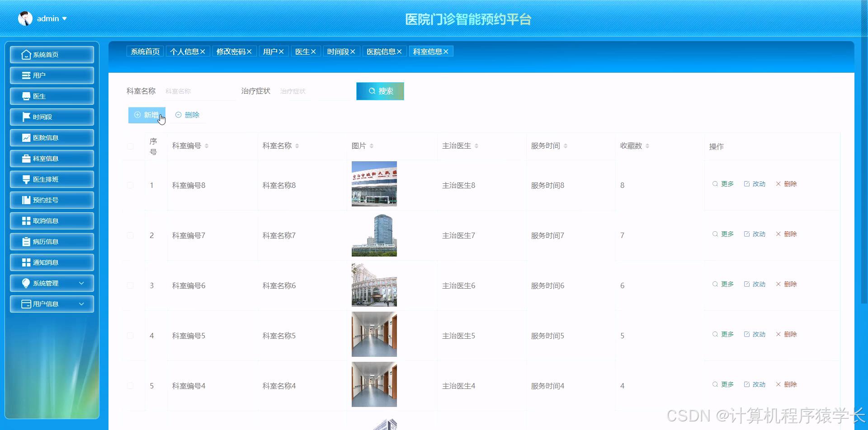Click the building thumbnail on 科室名称7 row

tap(374, 234)
